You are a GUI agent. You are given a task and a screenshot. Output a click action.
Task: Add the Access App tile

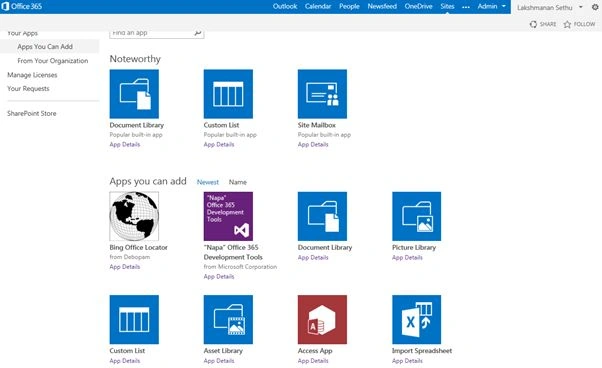[x=322, y=319]
